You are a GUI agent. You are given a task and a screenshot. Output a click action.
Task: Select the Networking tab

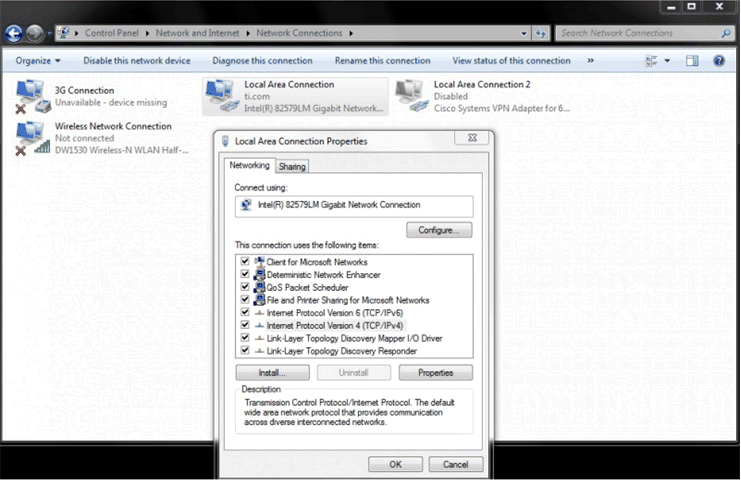(249, 165)
